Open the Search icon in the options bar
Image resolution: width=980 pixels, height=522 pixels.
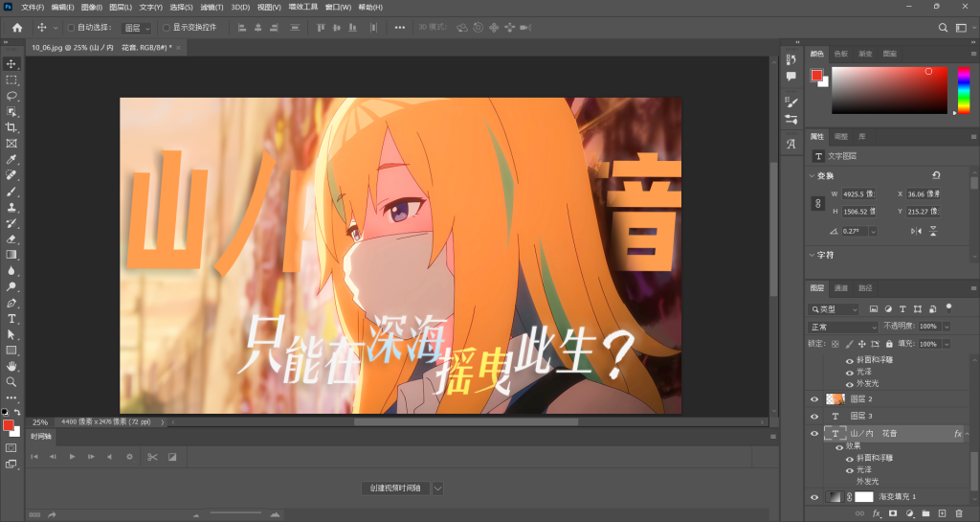[x=943, y=28]
